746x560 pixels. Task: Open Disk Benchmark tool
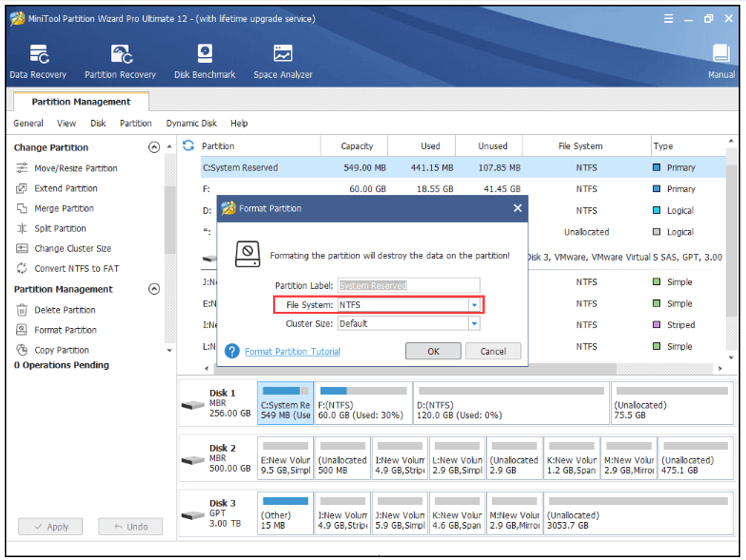tap(205, 61)
